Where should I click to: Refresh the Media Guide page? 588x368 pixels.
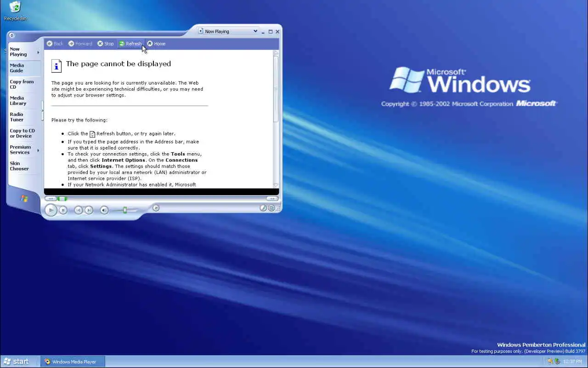coord(130,44)
